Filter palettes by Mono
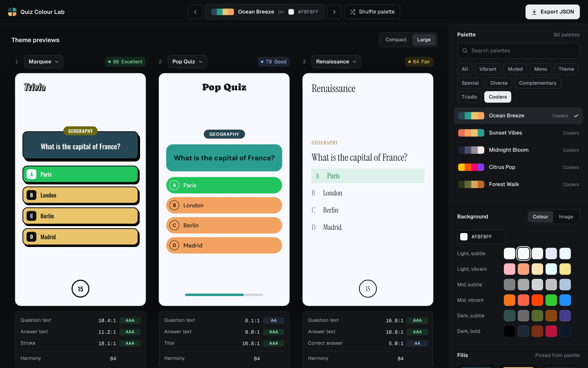The width and height of the screenshot is (588, 368). pyautogui.click(x=540, y=69)
